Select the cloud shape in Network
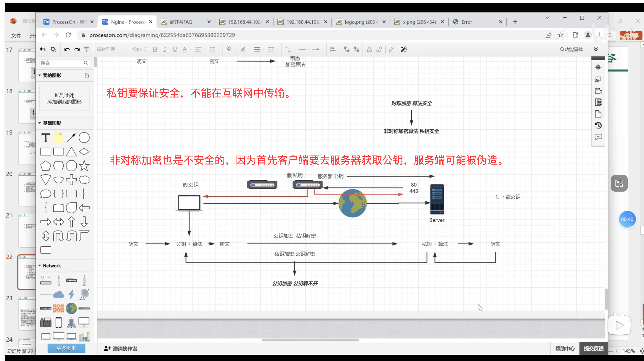 tap(58, 295)
